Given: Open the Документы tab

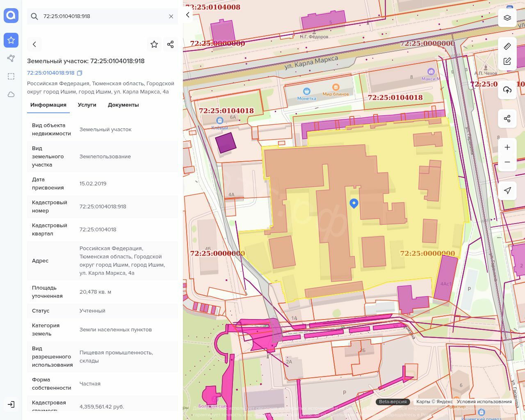Looking at the screenshot, I should coord(123,105).
